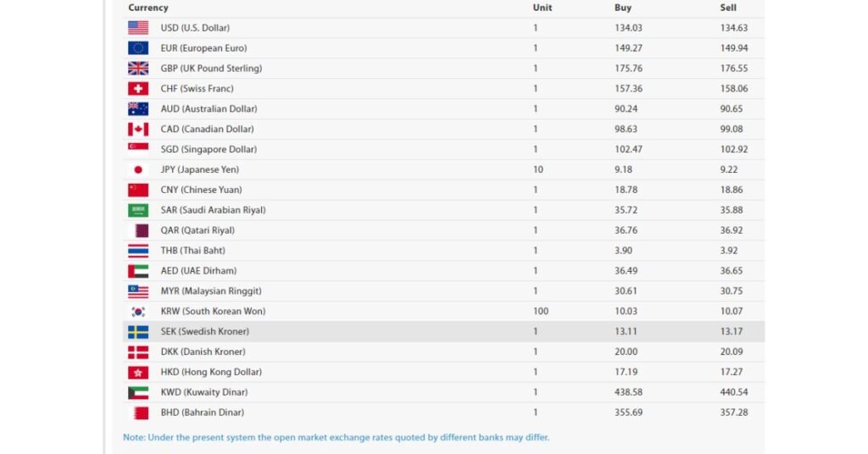
Task: Select the Unit column header
Action: [542, 8]
